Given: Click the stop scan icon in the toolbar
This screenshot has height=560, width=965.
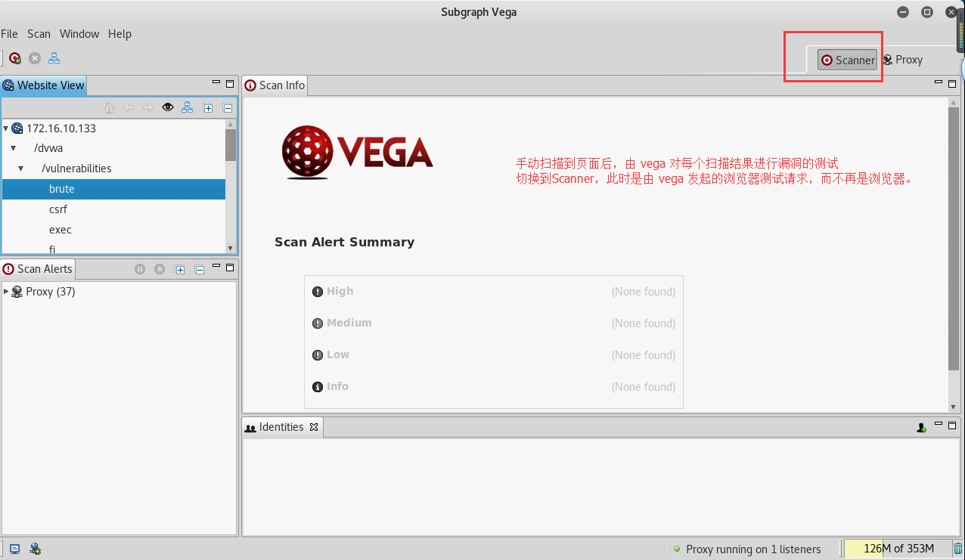Looking at the screenshot, I should click(x=34, y=58).
